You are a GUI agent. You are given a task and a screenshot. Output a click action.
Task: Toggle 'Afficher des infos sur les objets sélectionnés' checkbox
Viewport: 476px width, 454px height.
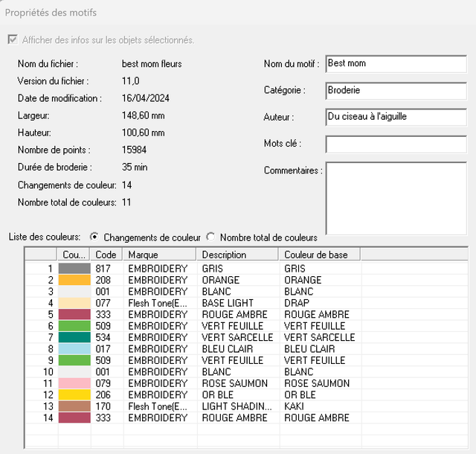click(x=13, y=39)
